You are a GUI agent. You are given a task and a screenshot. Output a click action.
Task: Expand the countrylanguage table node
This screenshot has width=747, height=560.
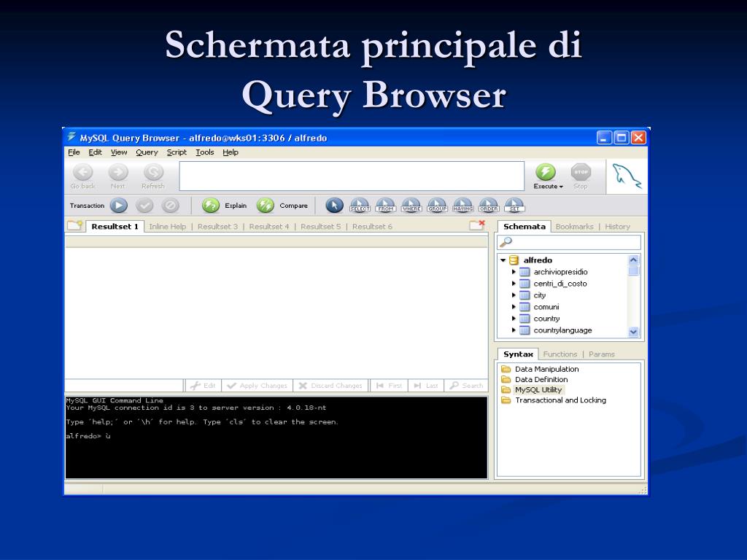click(514, 330)
